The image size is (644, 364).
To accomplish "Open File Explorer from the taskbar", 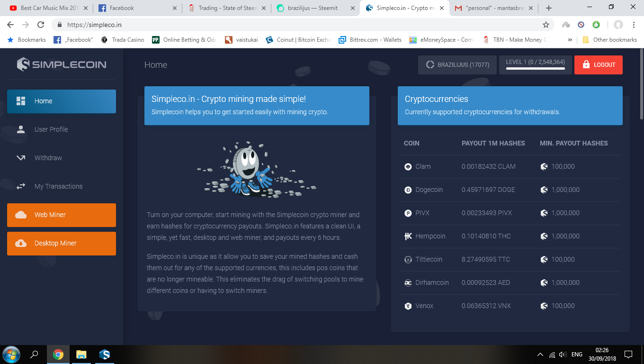I will (x=81, y=354).
